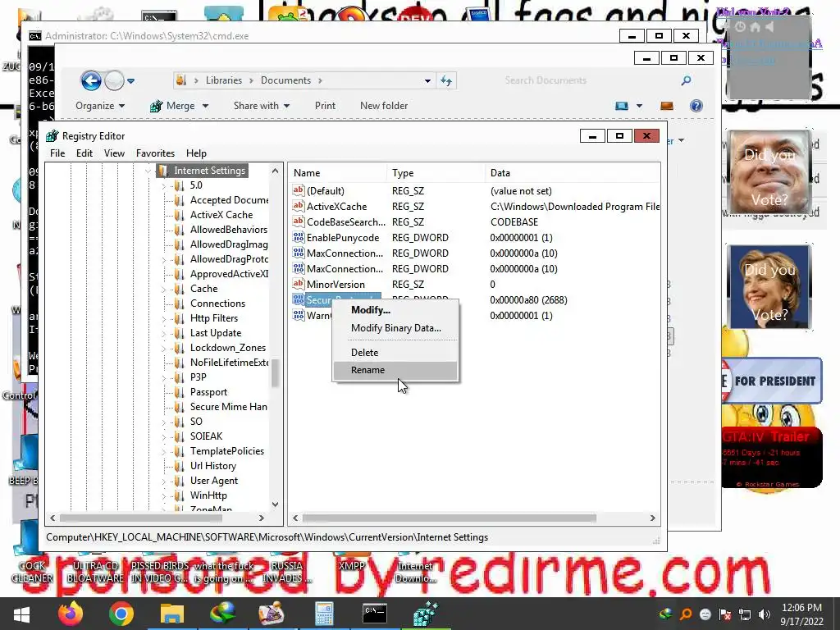This screenshot has width=840, height=630.
Task: Sort values by Name column
Action: click(x=337, y=173)
